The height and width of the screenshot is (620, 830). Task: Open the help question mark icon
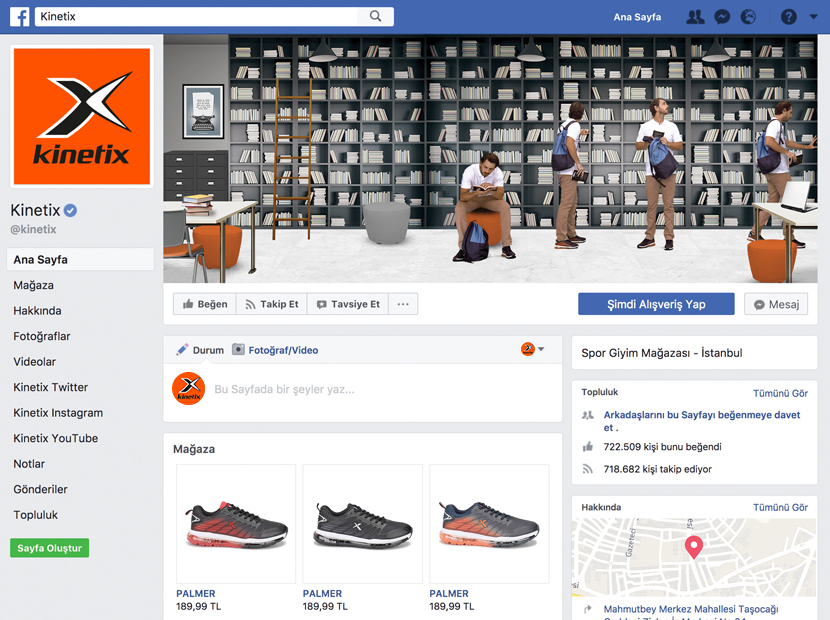[x=789, y=17]
